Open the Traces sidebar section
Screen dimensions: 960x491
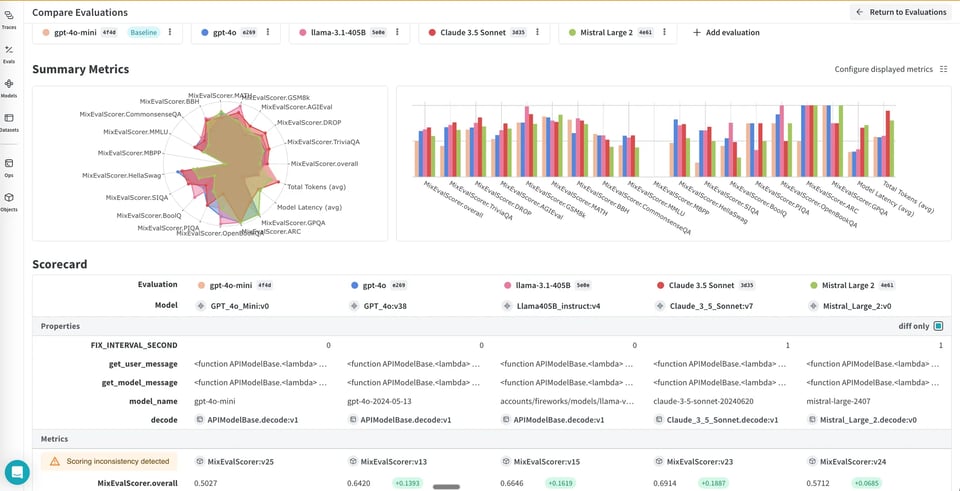tap(9, 18)
